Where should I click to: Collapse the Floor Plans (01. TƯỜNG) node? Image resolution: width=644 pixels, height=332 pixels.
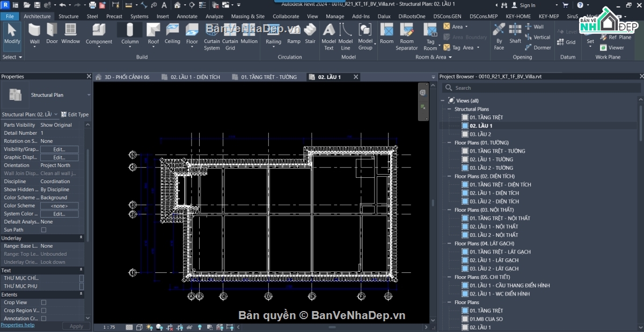[450, 143]
